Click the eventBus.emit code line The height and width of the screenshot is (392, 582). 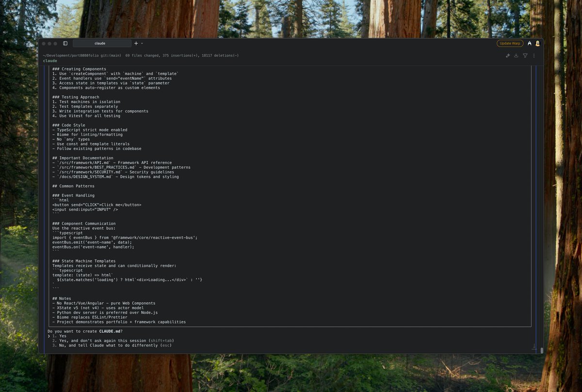[x=92, y=243]
